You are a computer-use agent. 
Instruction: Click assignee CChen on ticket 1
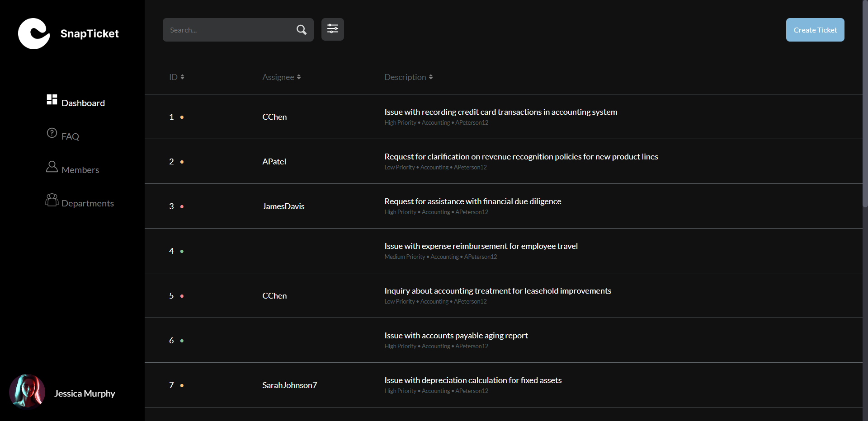[x=274, y=117]
